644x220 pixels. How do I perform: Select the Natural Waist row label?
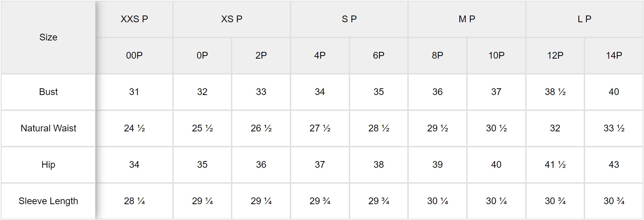48,128
